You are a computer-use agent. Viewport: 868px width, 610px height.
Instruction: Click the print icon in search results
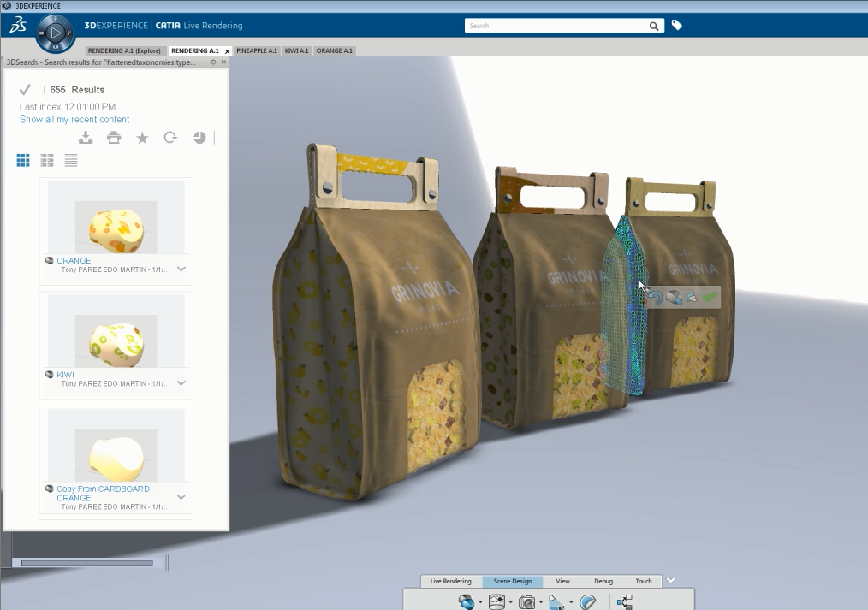[x=114, y=138]
